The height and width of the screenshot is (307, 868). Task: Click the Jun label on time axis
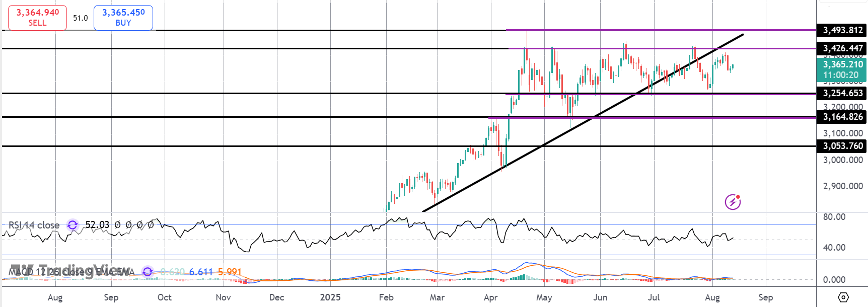(600, 297)
